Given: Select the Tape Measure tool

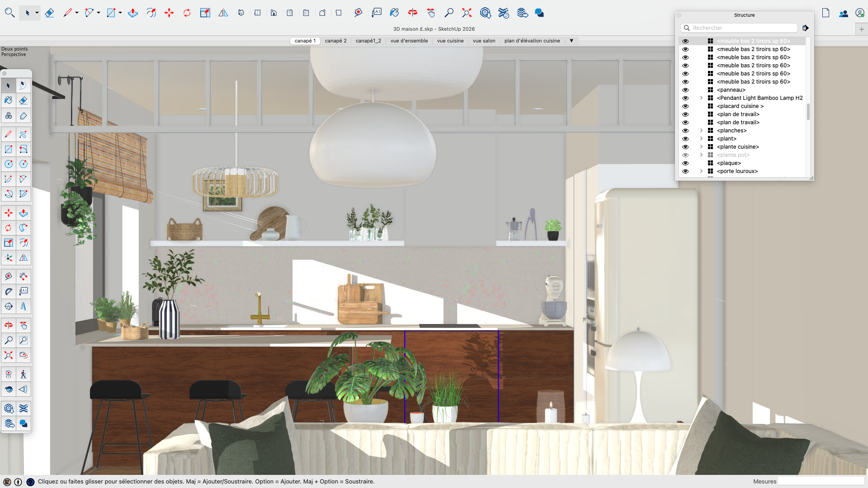Looking at the screenshot, I should 358,13.
